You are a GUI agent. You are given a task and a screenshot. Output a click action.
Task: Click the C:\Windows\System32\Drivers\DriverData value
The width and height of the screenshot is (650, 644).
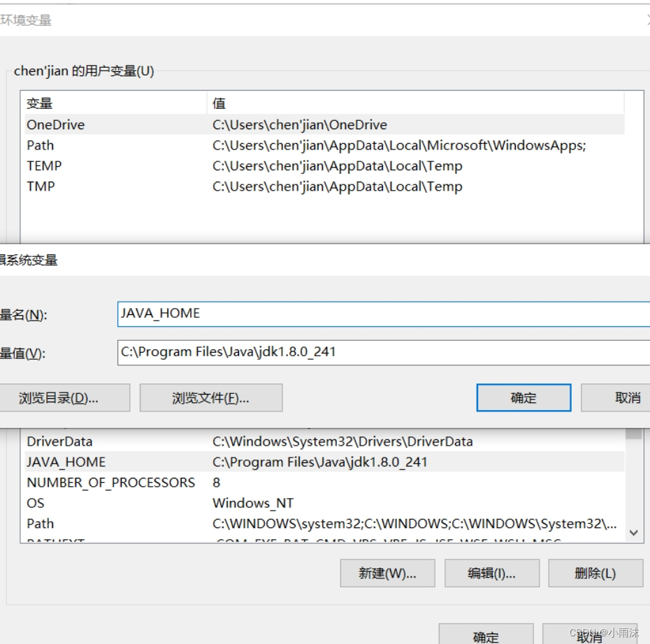click(342, 441)
